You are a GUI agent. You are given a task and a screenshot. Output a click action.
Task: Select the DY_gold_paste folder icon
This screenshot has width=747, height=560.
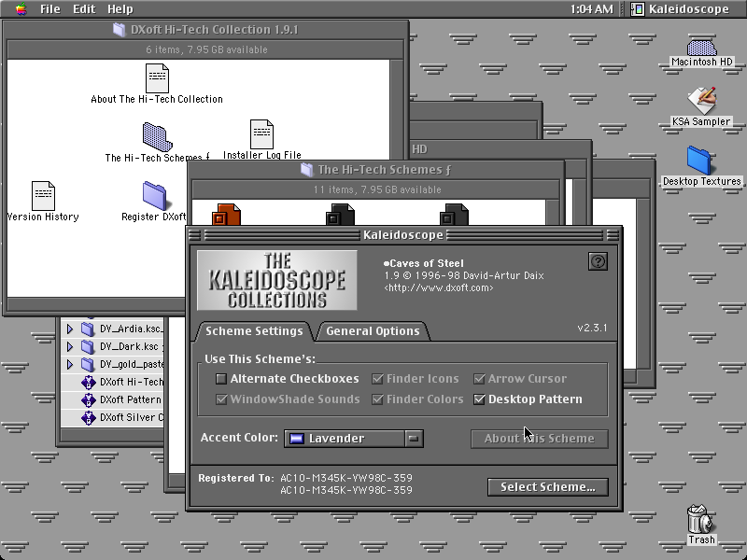click(x=88, y=364)
